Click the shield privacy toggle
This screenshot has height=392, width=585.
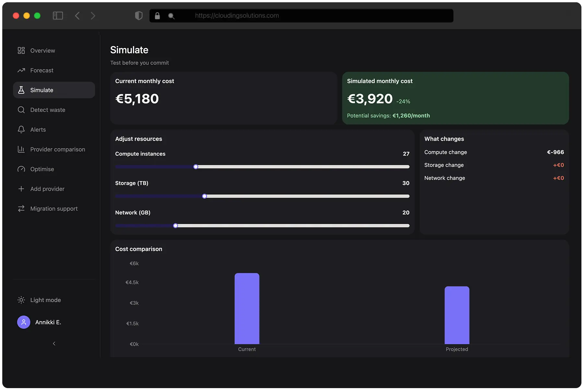coord(139,16)
